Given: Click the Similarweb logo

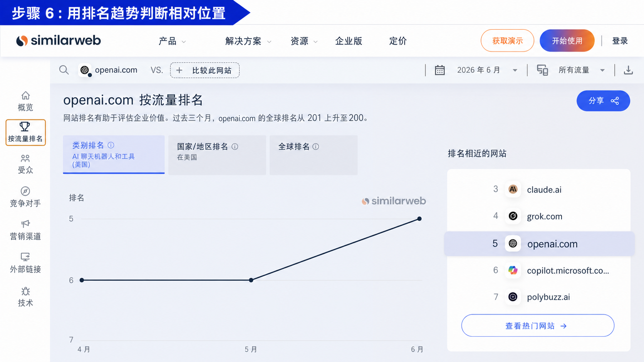Looking at the screenshot, I should [x=59, y=40].
